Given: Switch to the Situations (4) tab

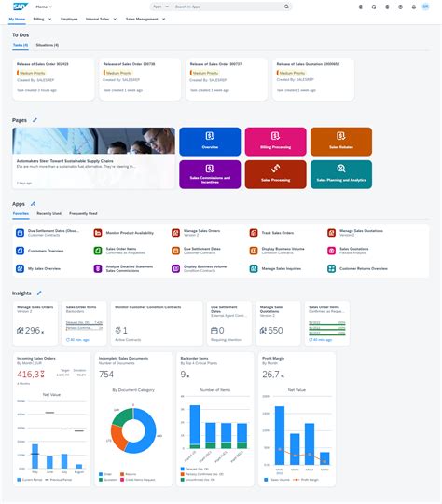Looking at the screenshot, I should coord(48,45).
